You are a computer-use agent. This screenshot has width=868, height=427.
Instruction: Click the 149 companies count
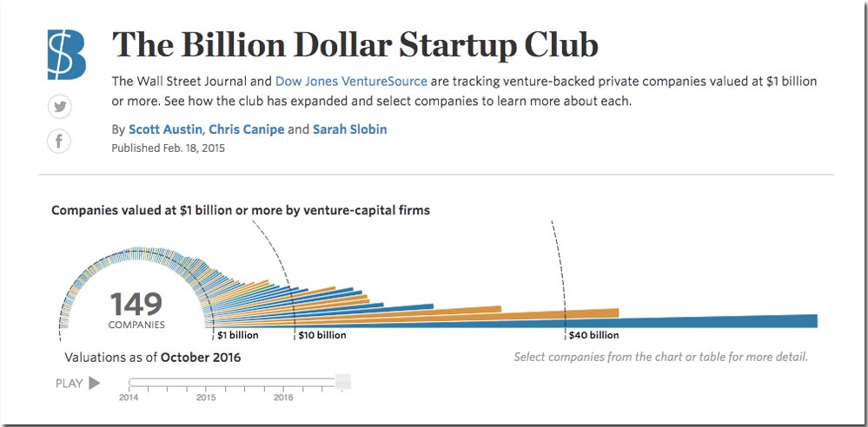click(136, 310)
